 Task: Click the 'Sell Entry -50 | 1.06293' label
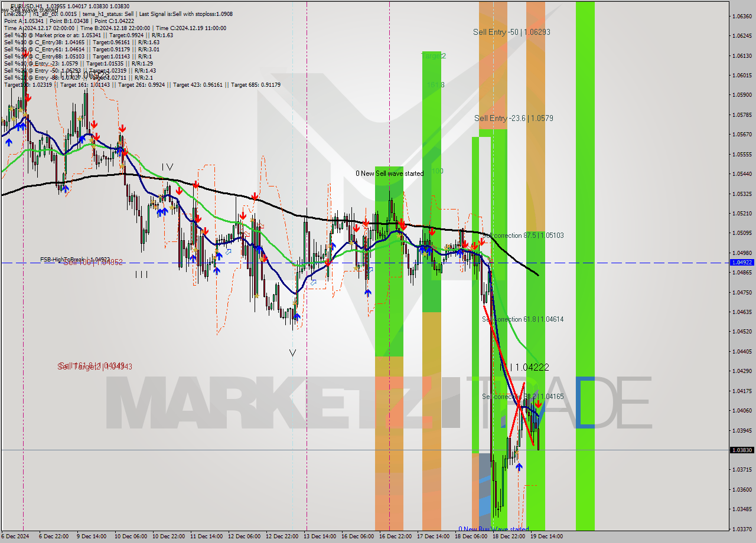click(x=511, y=32)
